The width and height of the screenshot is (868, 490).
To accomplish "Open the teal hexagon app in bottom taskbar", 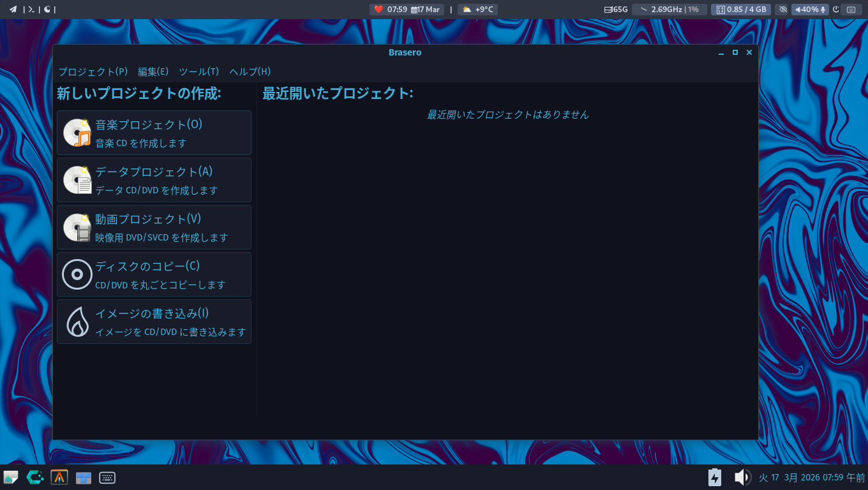I will pyautogui.click(x=35, y=477).
